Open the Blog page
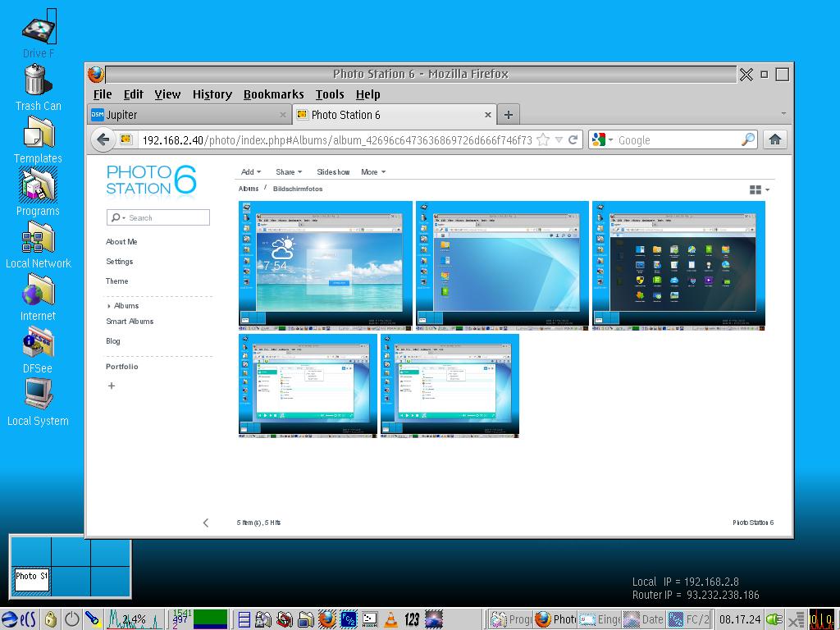The width and height of the screenshot is (840, 630). point(113,341)
